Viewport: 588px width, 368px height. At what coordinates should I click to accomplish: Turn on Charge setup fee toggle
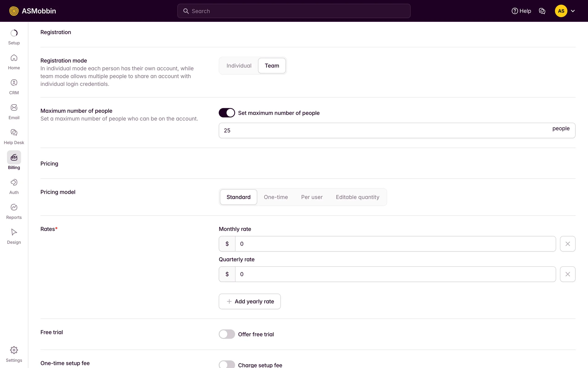(x=227, y=365)
